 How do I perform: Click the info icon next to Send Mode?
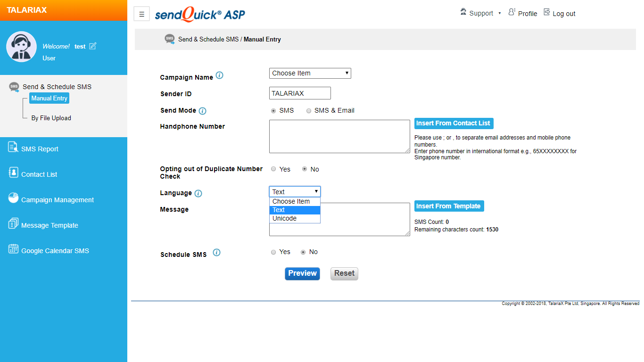click(x=202, y=111)
